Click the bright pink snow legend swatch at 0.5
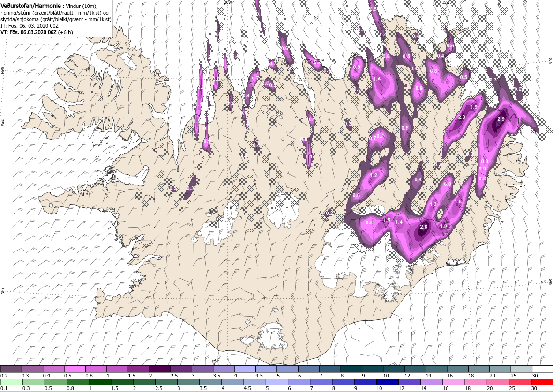This screenshot has height=392, width=553. point(75,369)
